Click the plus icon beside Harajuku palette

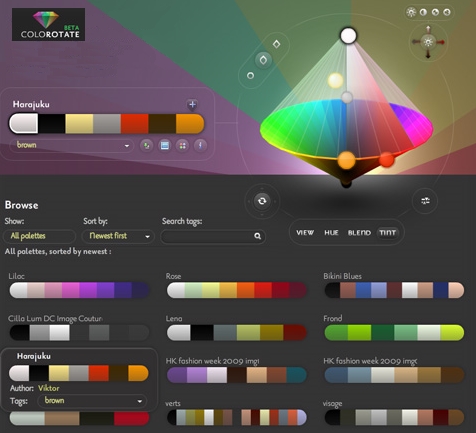point(192,105)
